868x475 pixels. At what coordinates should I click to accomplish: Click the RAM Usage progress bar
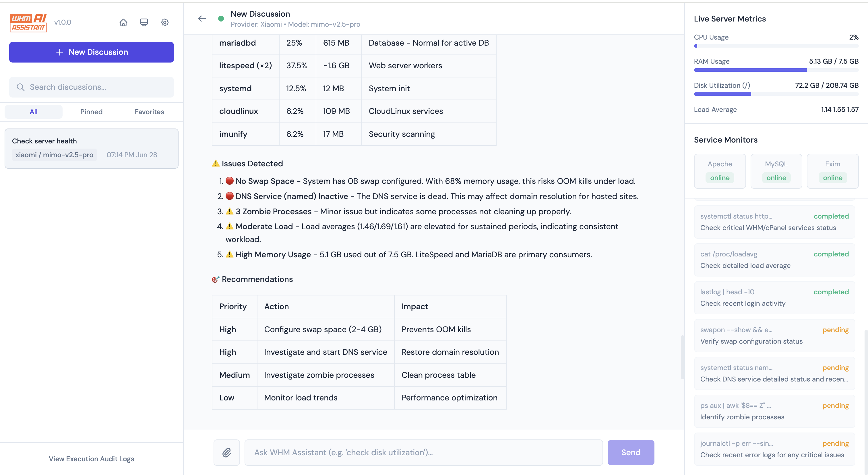coord(776,70)
